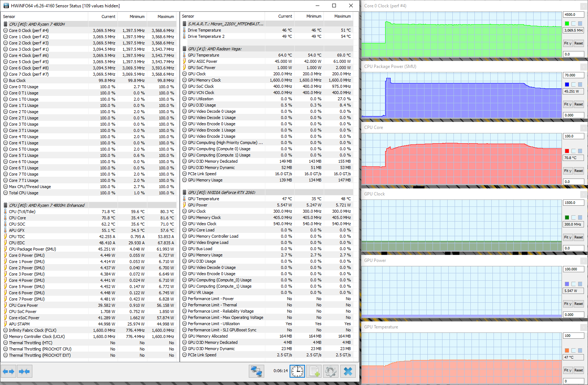Select the Core 3 Clock (perf #1) row label

coord(29,49)
